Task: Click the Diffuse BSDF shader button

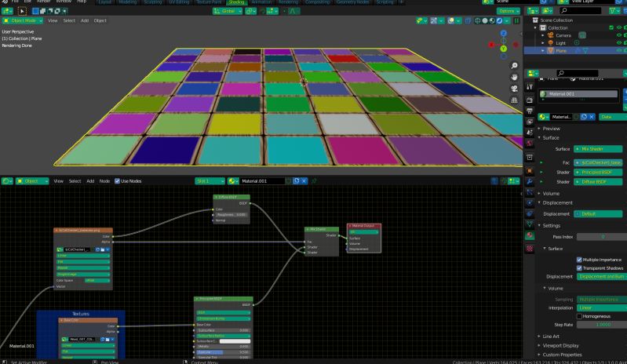Action: 598,182
